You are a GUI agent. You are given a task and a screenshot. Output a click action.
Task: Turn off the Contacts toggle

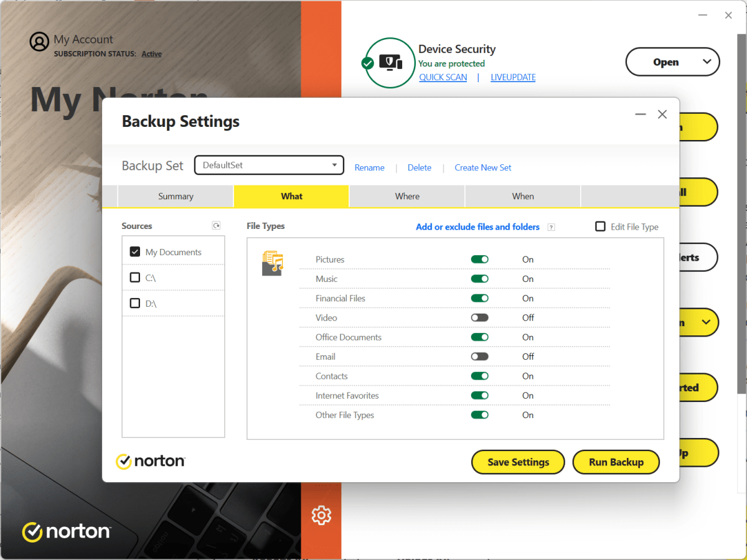(479, 376)
